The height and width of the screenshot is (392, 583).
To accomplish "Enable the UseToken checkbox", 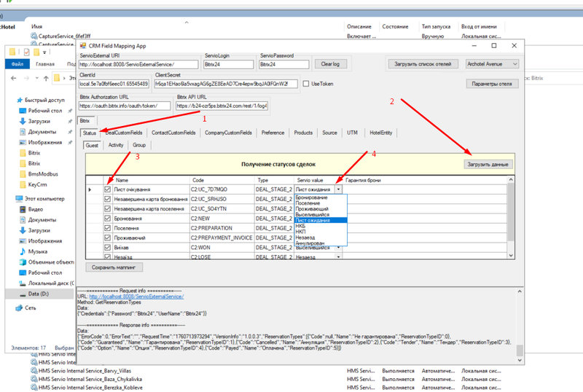I will point(306,84).
